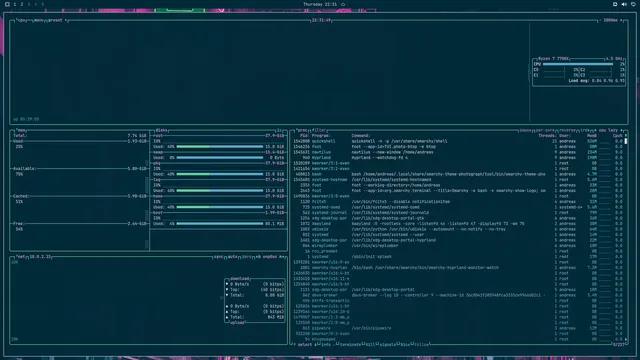The height and width of the screenshot is (360, 640).
Task: Toggle io mode in disks panel
Action: 280,130
